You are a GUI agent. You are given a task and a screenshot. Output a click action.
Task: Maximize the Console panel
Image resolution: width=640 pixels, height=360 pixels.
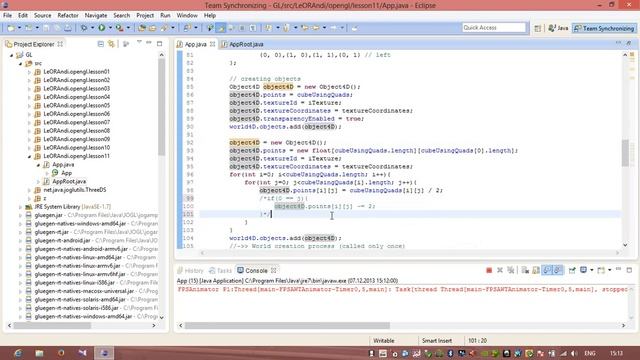point(629,270)
